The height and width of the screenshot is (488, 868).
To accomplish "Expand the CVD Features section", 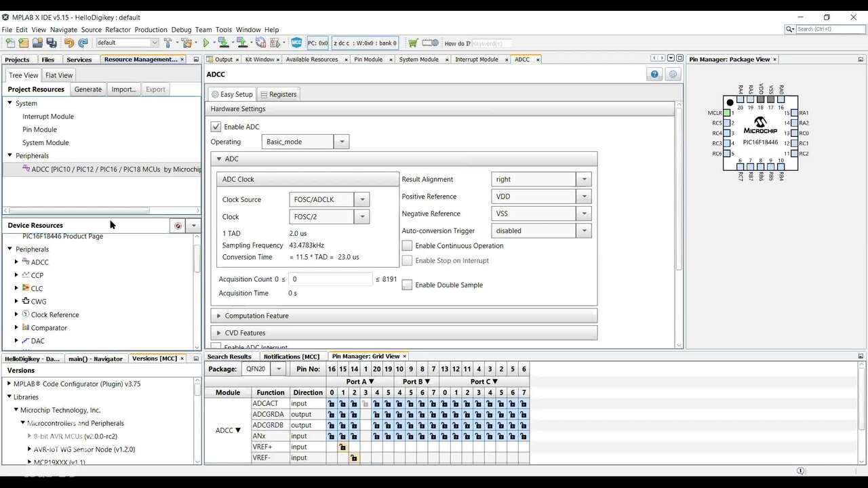I will coord(403,333).
